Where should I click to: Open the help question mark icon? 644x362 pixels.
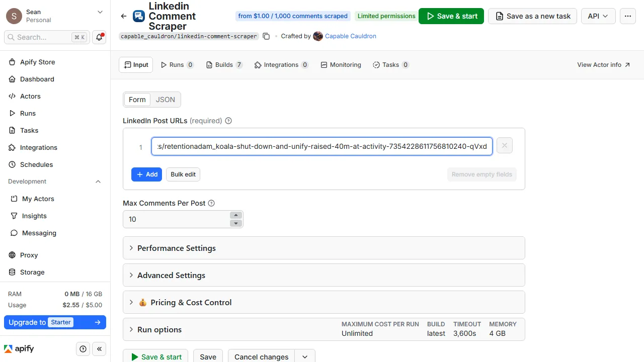point(83,349)
